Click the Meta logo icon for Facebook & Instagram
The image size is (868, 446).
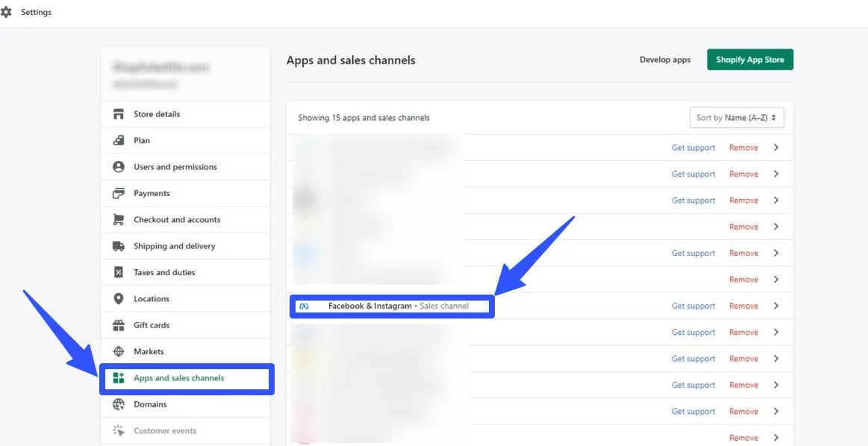(x=304, y=307)
